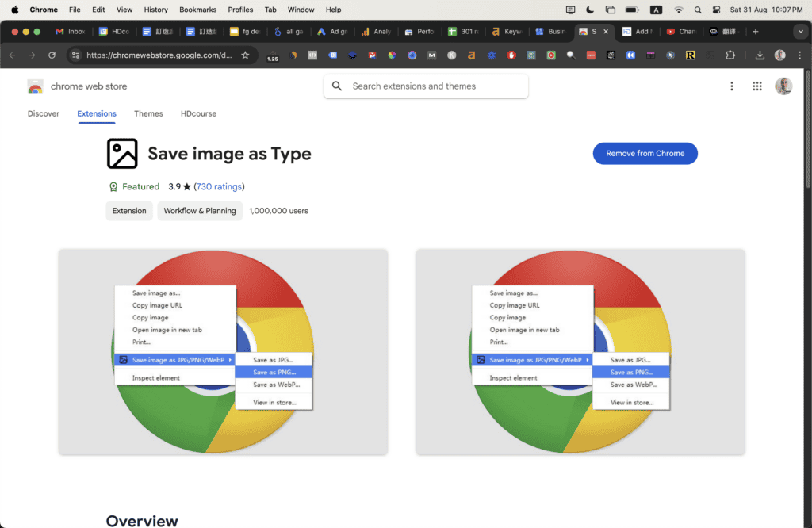Close the current Web Store tab
This screenshot has width=812, height=528.
tap(606, 32)
